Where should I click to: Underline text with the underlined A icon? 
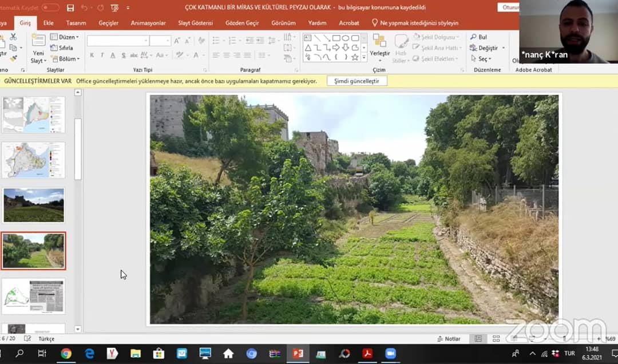pos(113,55)
